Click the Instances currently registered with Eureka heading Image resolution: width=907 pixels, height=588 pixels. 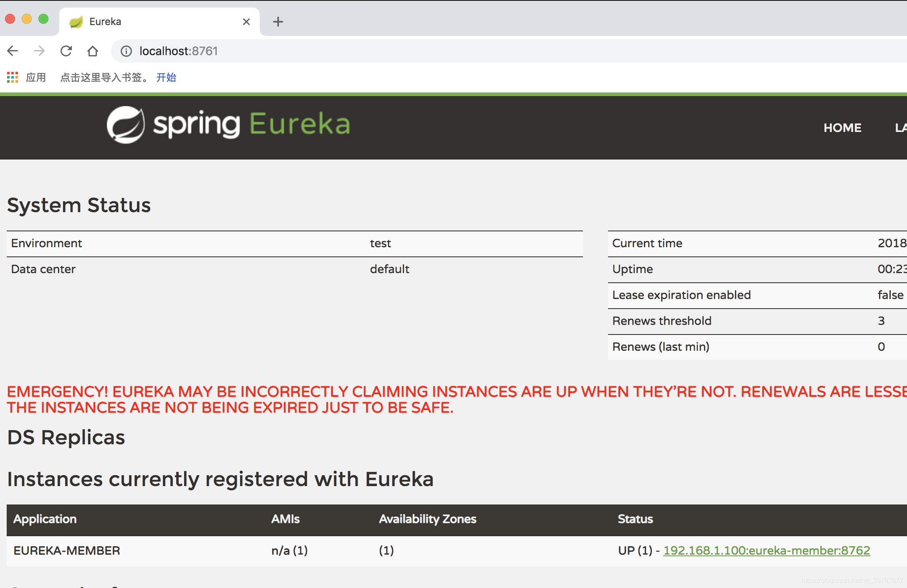click(x=220, y=479)
